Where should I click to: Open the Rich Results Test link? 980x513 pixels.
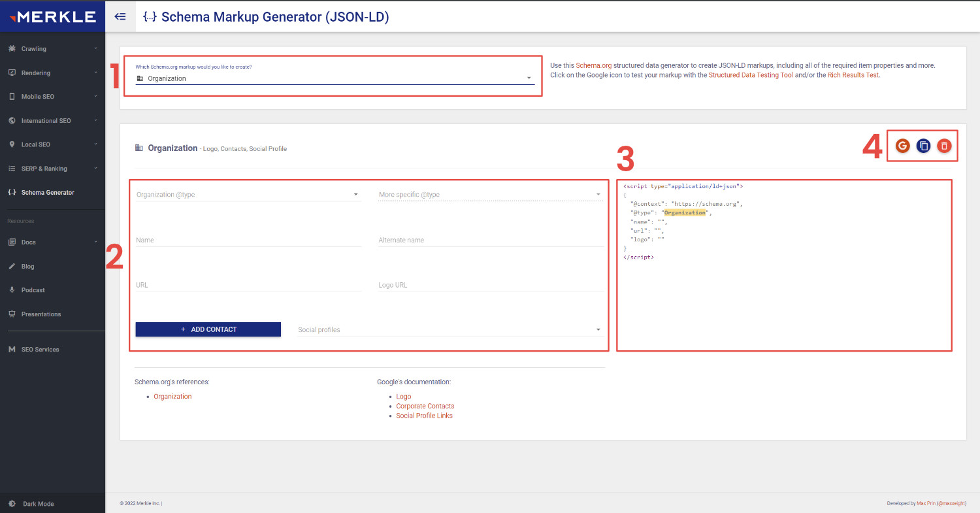(x=853, y=75)
